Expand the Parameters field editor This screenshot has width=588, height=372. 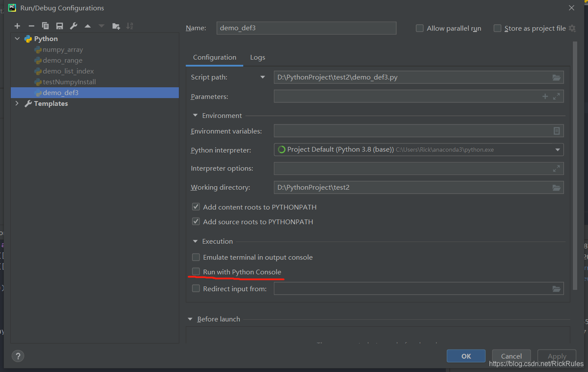click(556, 97)
